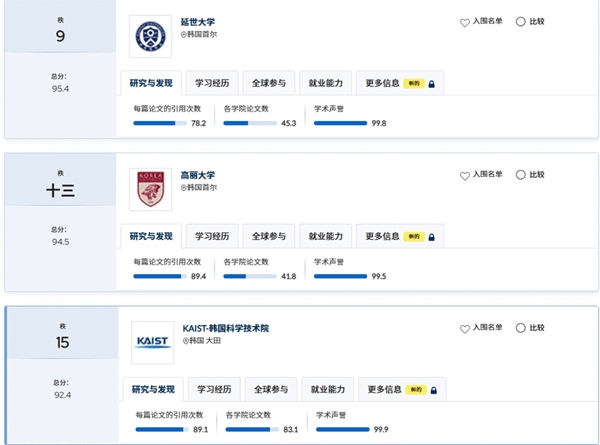Switch to 学习经历 tab under 延世大学
600x445 pixels.
(x=212, y=83)
